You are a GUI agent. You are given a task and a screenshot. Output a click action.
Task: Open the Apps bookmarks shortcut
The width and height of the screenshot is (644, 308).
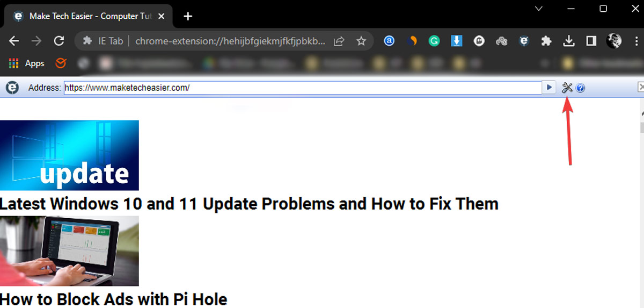point(26,63)
